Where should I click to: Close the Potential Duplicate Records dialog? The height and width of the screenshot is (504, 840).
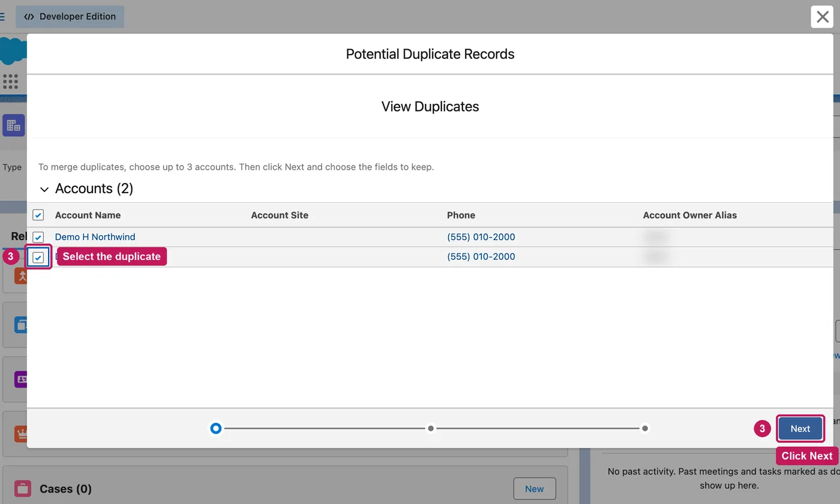[x=822, y=17]
